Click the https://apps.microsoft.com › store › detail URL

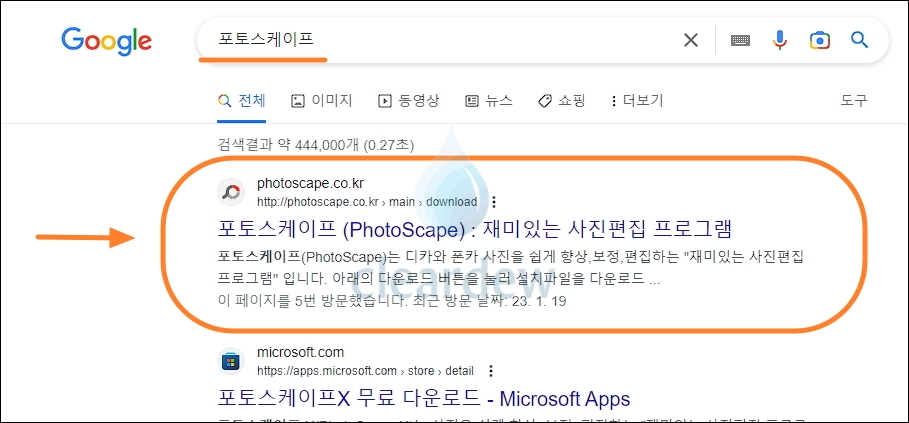pyautogui.click(x=365, y=371)
